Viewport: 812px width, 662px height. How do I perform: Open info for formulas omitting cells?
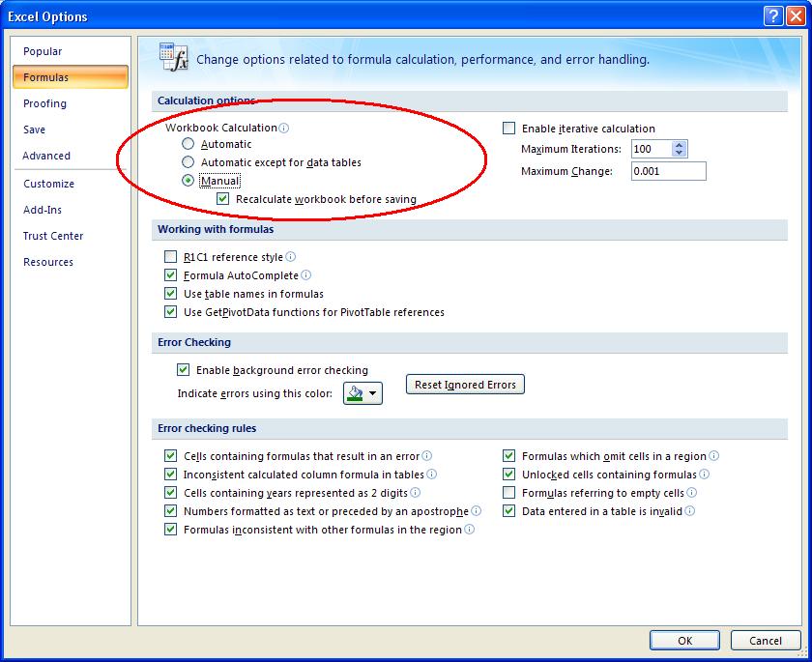tap(713, 455)
